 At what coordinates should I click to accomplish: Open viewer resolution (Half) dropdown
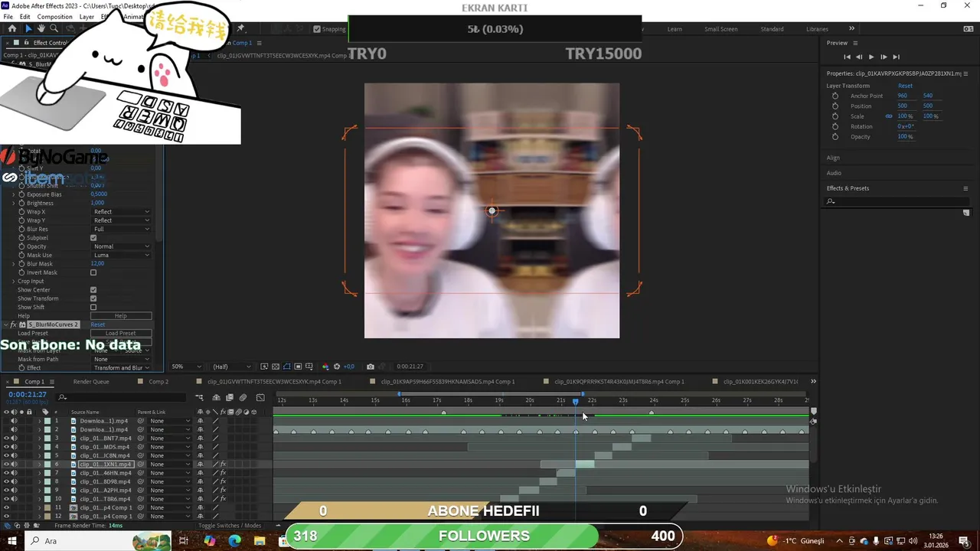click(232, 367)
